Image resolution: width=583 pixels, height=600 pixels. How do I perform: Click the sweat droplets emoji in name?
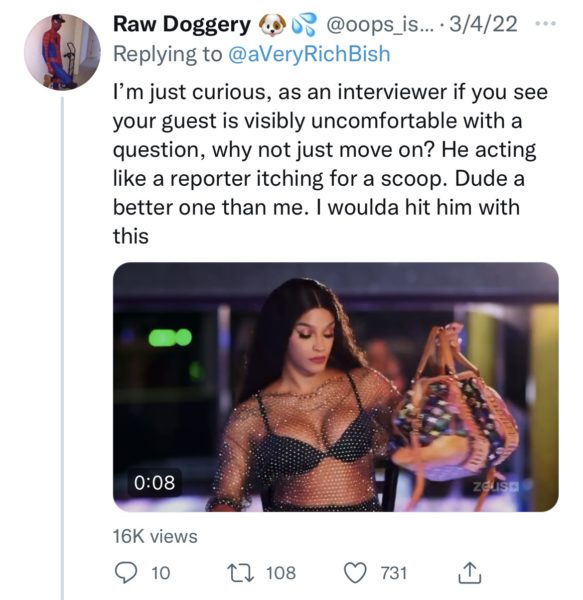tap(304, 24)
